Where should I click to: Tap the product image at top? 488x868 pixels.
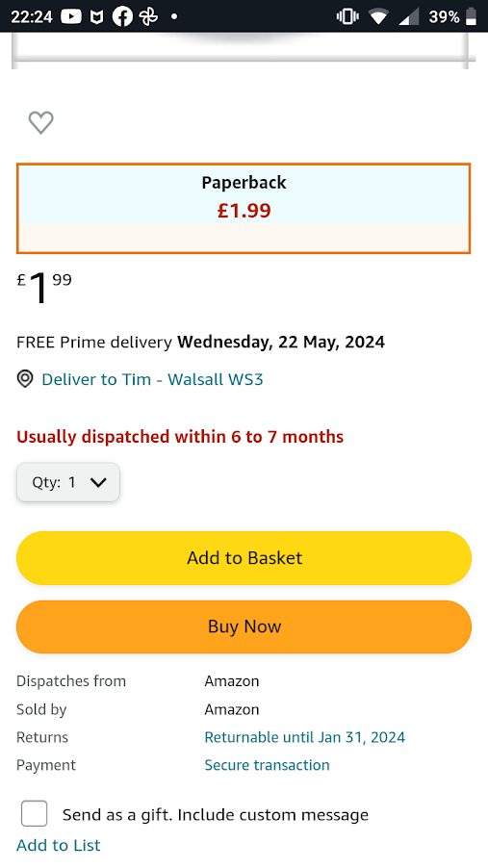tap(241, 50)
